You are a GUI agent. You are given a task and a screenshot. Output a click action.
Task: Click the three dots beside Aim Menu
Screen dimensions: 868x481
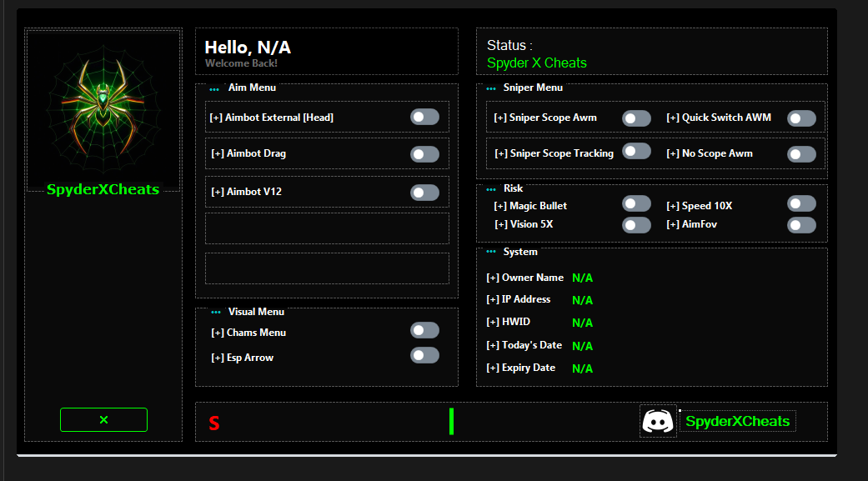point(215,89)
